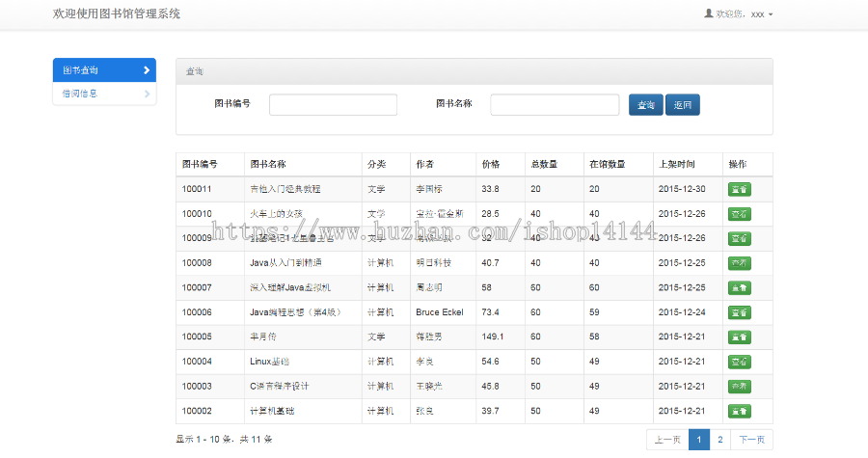Select 借阅信息 in the sidebar menu
The height and width of the screenshot is (458, 868).
(104, 94)
